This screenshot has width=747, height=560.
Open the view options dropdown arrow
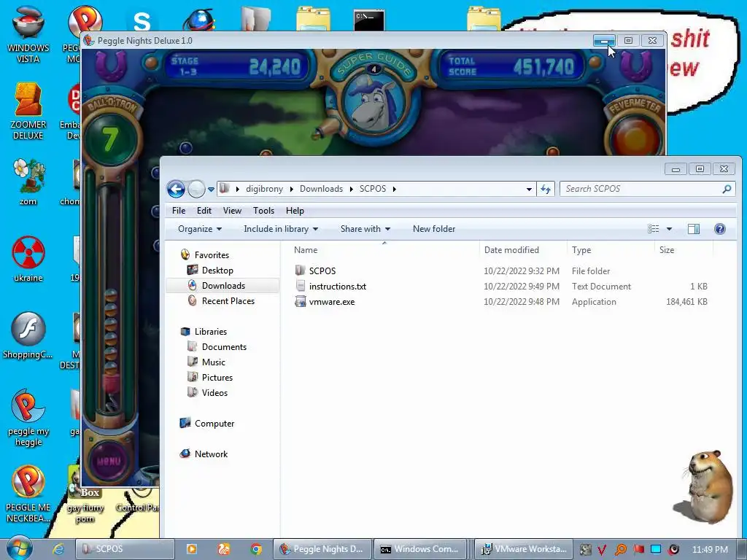point(669,229)
